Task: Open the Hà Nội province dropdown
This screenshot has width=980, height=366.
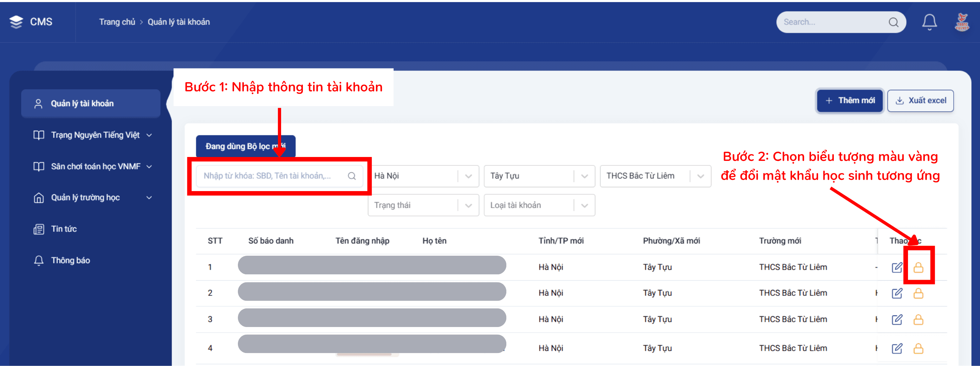Action: (x=423, y=176)
